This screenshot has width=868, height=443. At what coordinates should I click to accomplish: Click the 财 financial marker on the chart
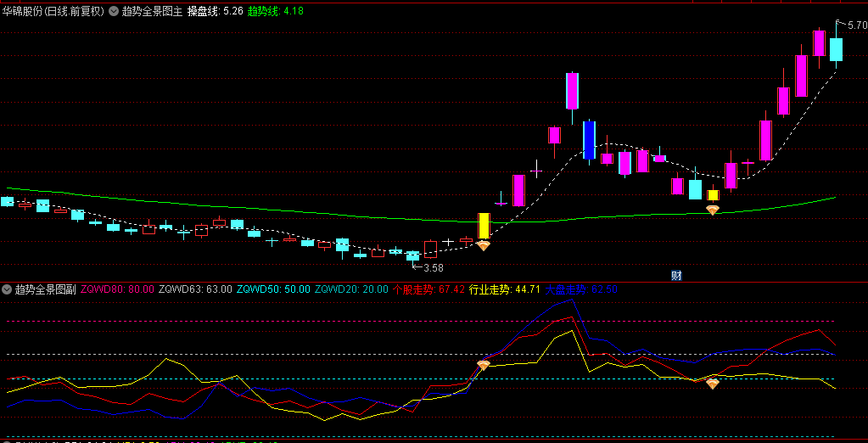click(676, 275)
